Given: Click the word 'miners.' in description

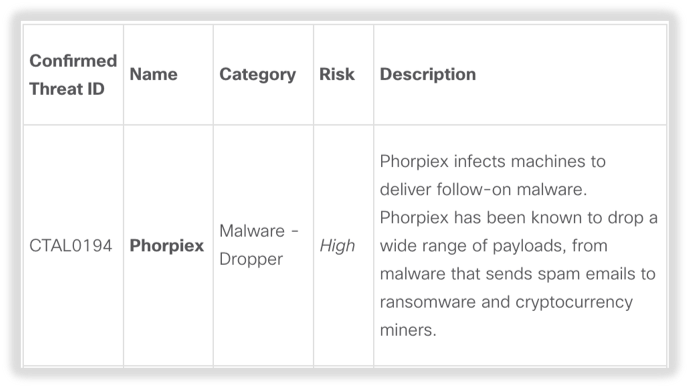Looking at the screenshot, I should pyautogui.click(x=408, y=330).
